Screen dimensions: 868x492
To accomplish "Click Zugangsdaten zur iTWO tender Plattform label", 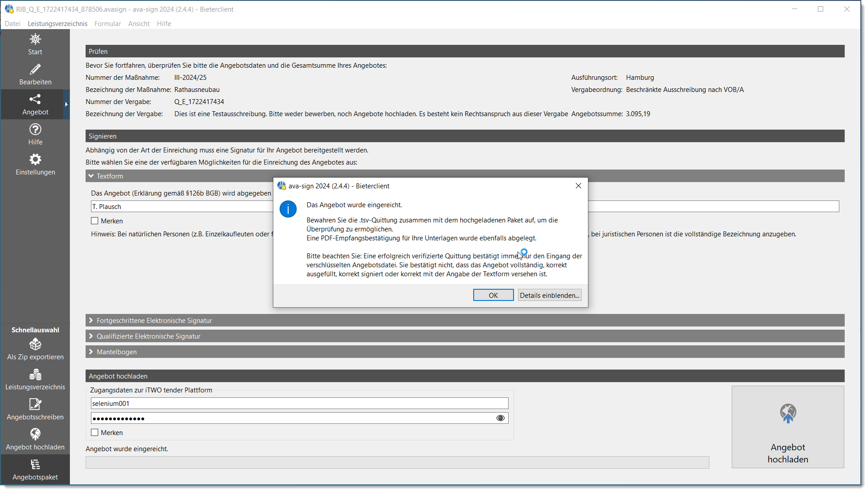I will pyautogui.click(x=151, y=390).
